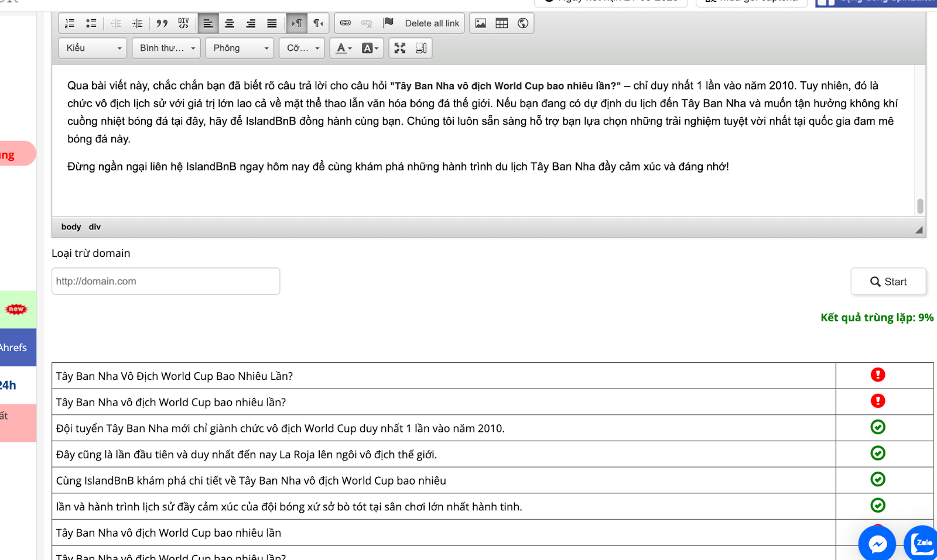937x560 pixels.
Task: Increase indent of the paragraph
Action: tap(137, 23)
